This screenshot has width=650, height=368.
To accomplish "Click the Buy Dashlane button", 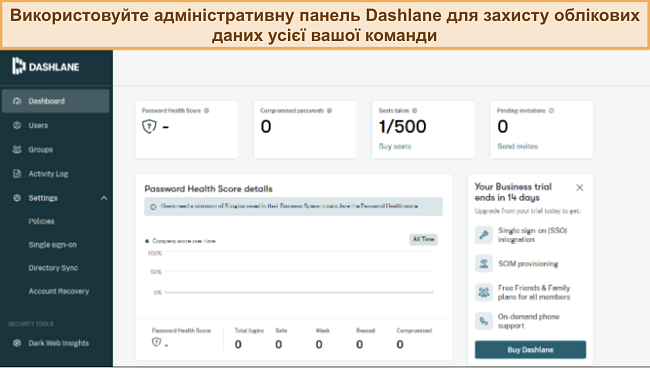I will (530, 350).
